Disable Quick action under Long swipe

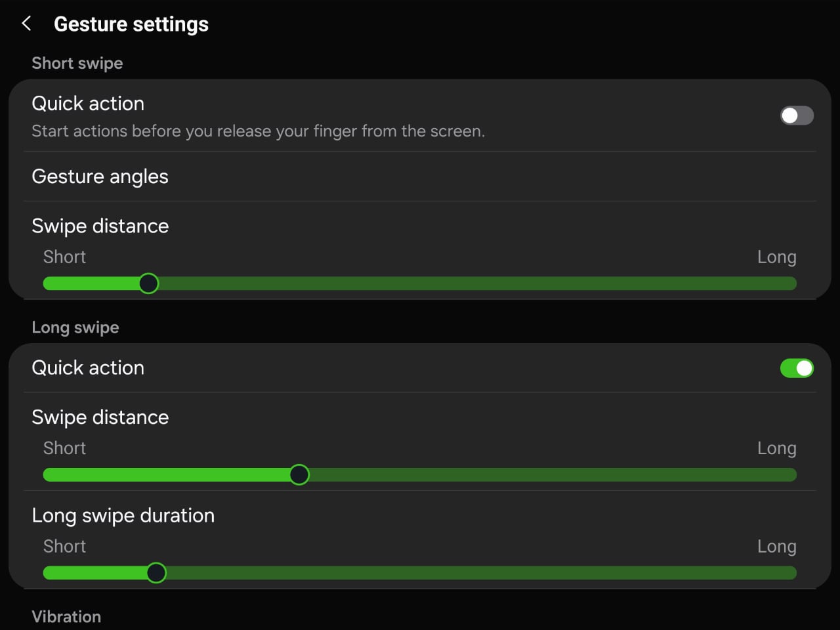tap(797, 368)
